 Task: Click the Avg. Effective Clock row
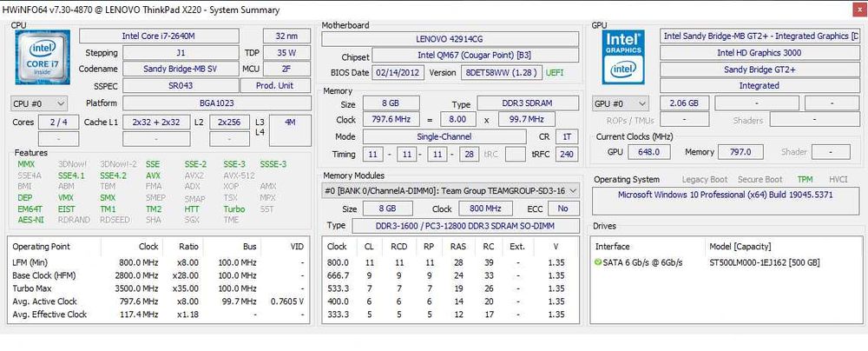coord(158,314)
